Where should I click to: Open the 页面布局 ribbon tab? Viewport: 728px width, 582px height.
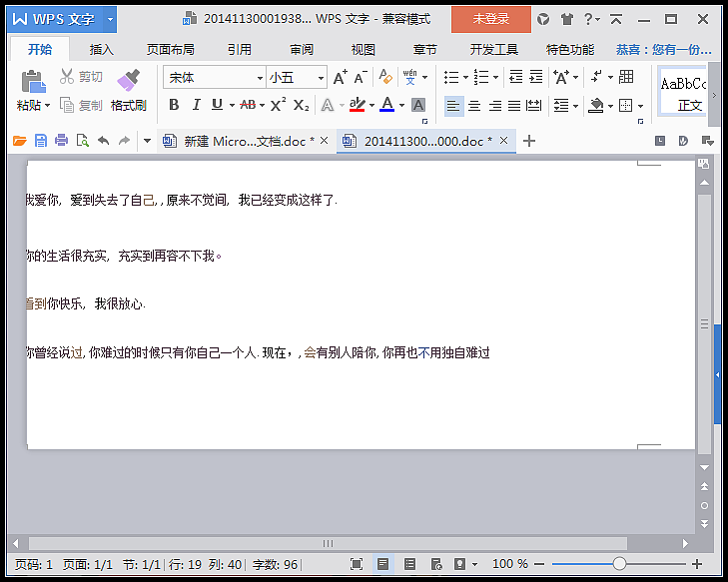[171, 49]
